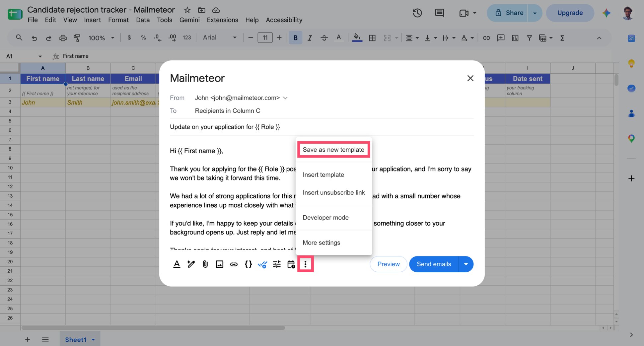The height and width of the screenshot is (346, 644).
Task: Open the comments history icon
Action: 439,13
